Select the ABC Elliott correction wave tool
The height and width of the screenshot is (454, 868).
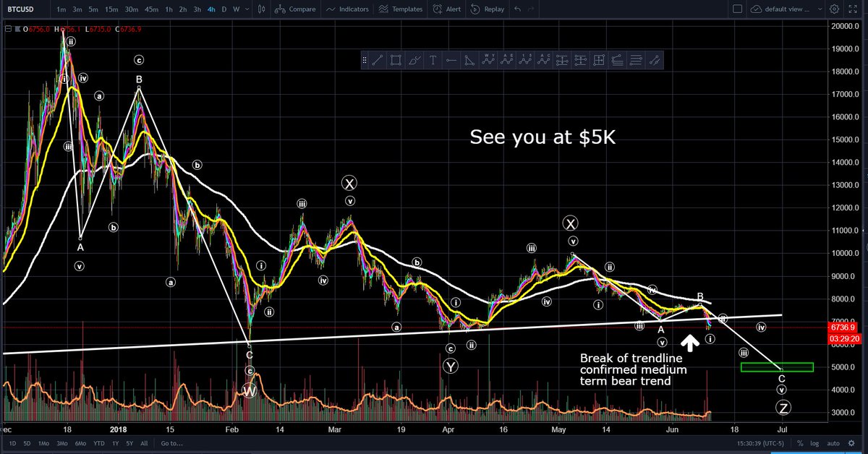click(544, 61)
